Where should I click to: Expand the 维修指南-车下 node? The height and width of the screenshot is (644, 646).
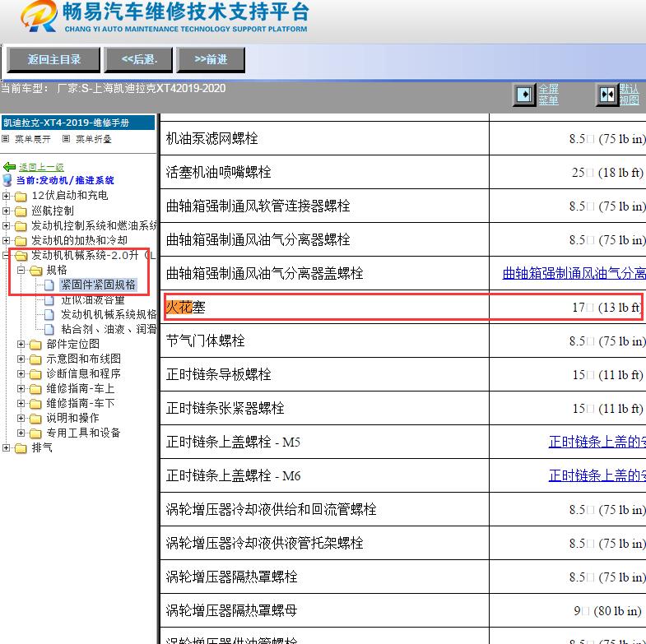21,404
